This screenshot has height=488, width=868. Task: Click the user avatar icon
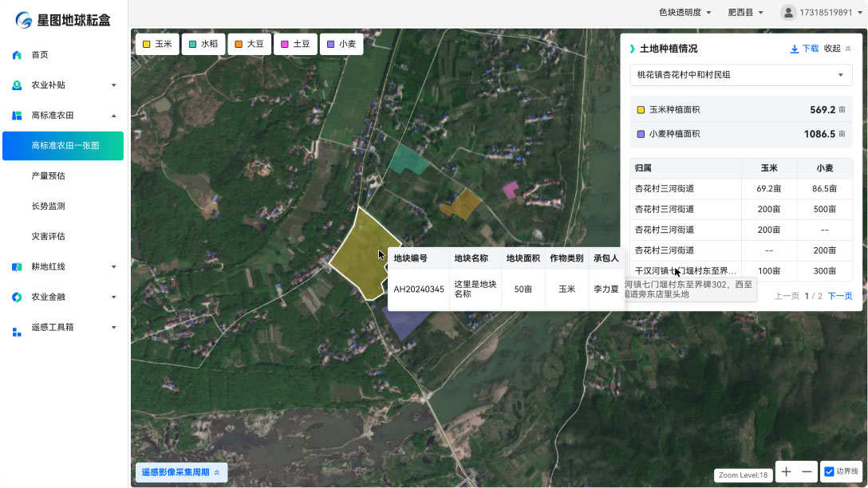tap(787, 12)
